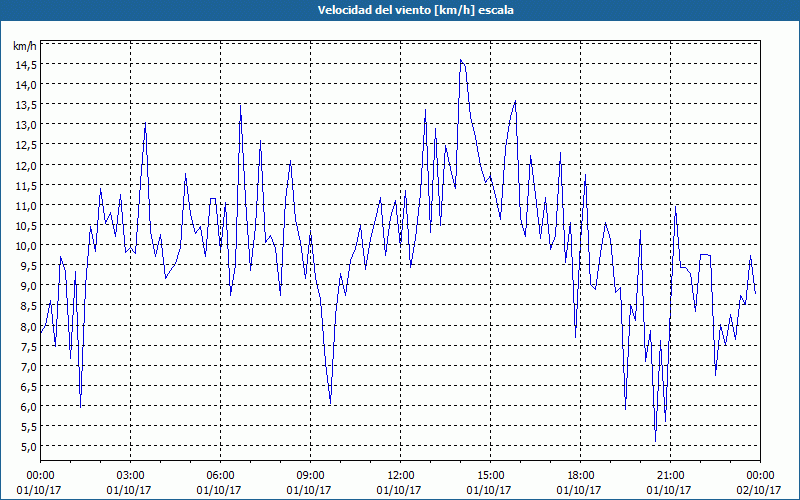Select the '06:00' time label
Image resolution: width=800 pixels, height=500 pixels.
click(220, 475)
